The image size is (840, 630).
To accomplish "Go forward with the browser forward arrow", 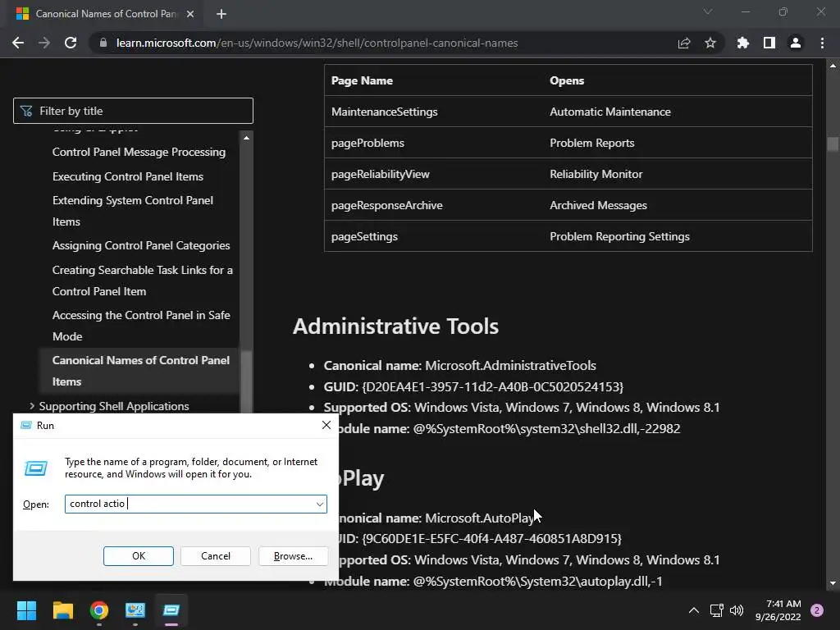I will (44, 43).
